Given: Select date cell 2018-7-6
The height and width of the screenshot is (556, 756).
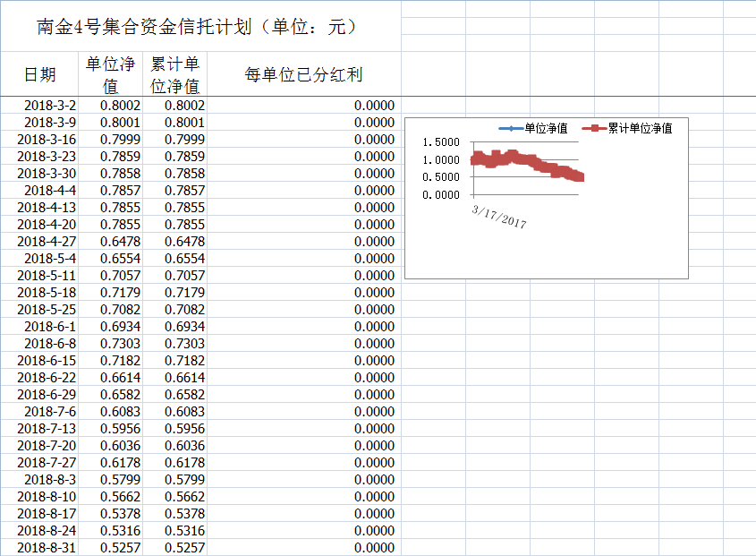Looking at the screenshot, I should [39, 411].
